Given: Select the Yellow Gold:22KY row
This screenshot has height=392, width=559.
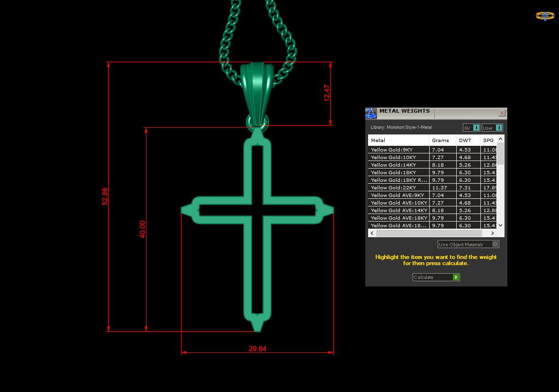Looking at the screenshot, I should click(x=432, y=187).
